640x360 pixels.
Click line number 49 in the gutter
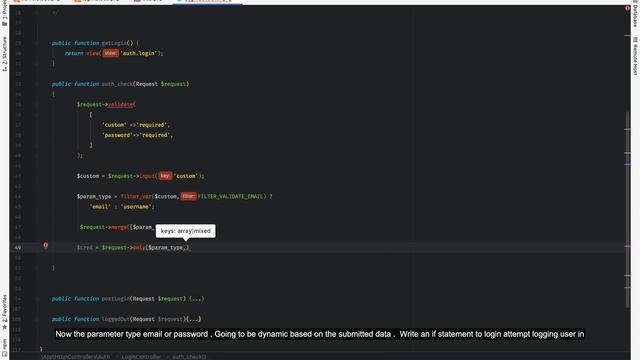[18, 247]
